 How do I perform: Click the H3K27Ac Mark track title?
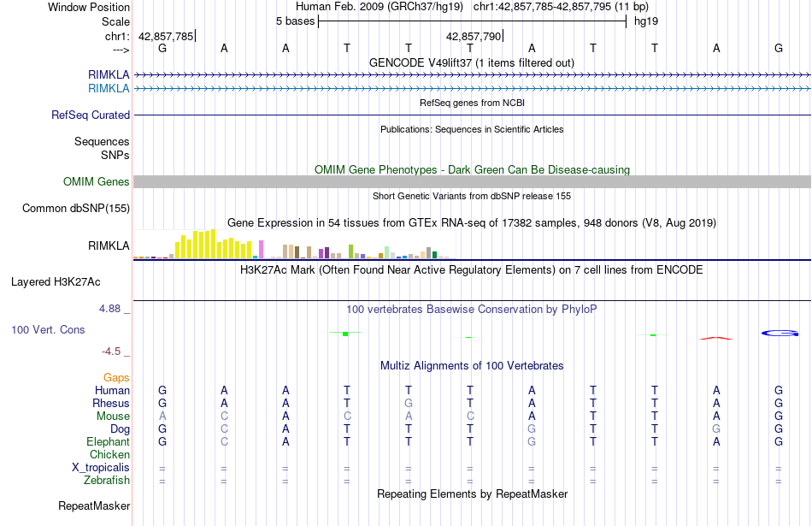coord(472,270)
